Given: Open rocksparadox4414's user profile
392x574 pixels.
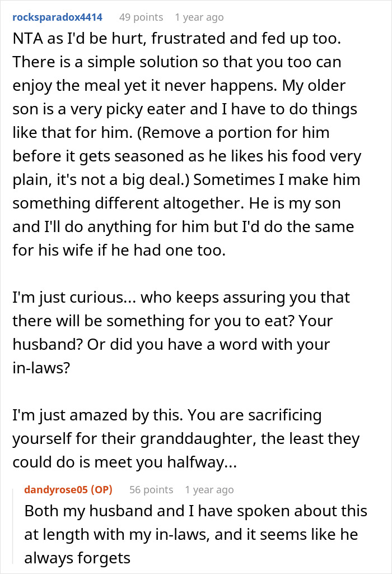Looking at the screenshot, I should coord(57,17).
